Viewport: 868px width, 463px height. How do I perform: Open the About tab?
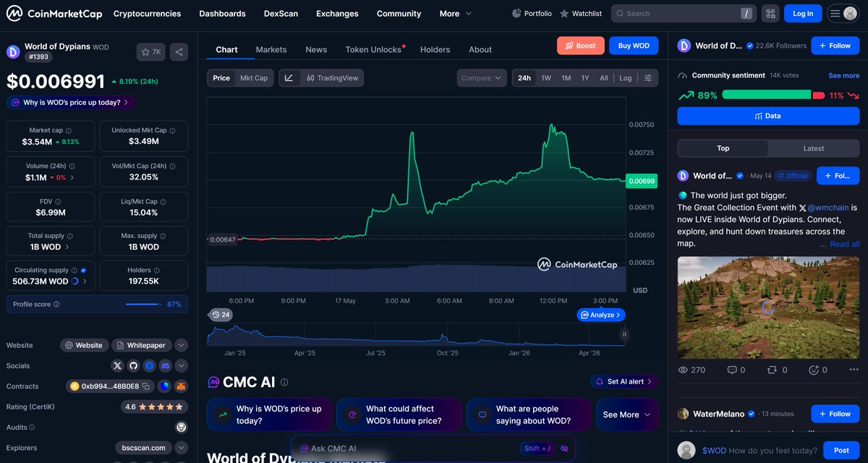tap(480, 49)
